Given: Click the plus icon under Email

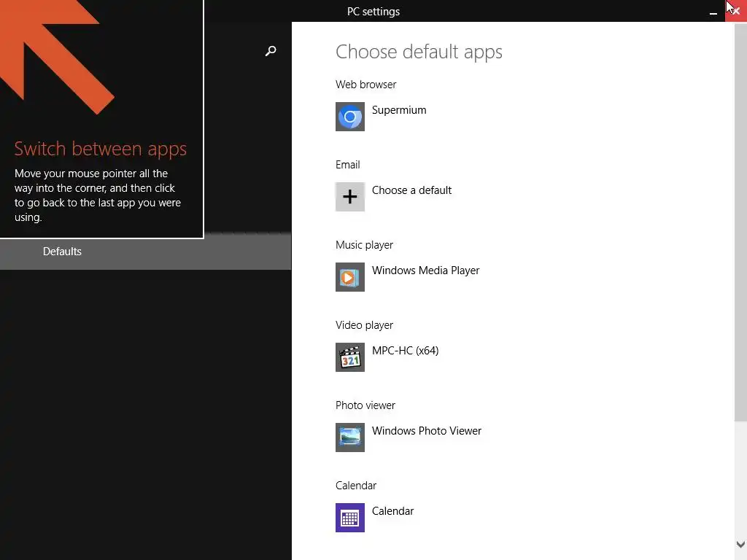Looking at the screenshot, I should tap(349, 197).
